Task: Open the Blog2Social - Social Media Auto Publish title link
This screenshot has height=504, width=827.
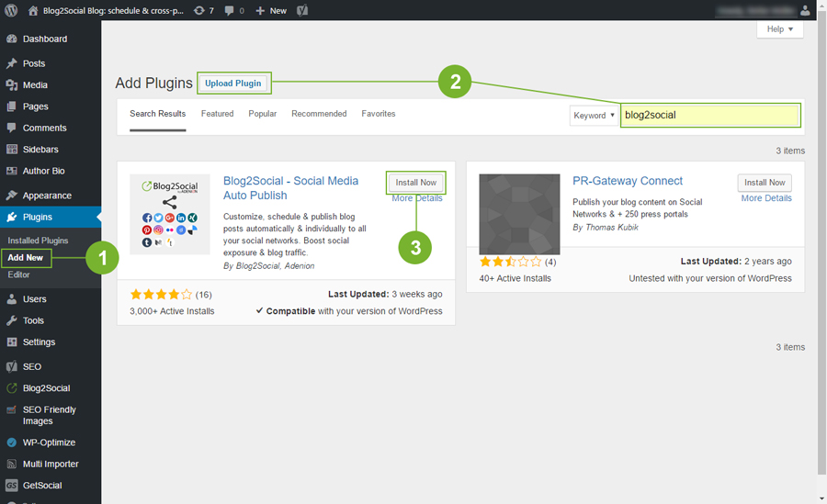Action: coord(290,188)
